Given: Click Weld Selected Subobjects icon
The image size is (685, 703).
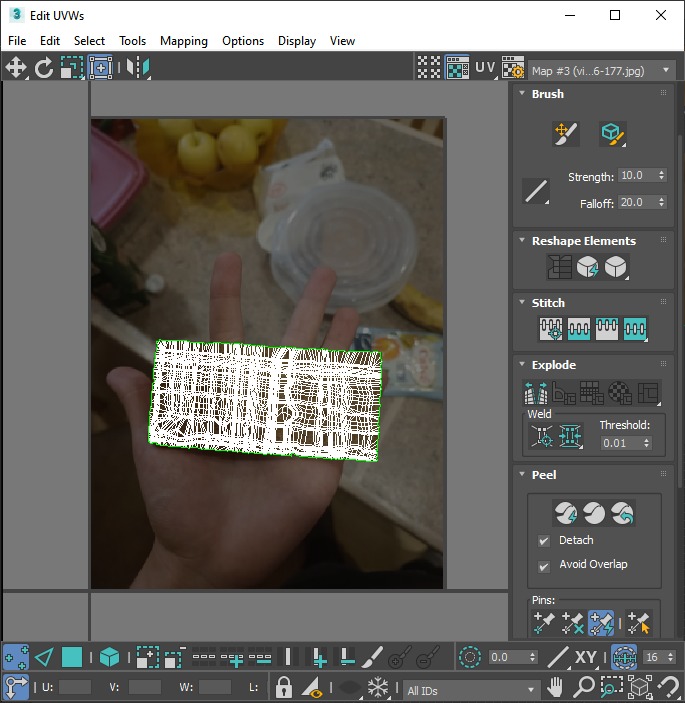Looking at the screenshot, I should [570, 436].
